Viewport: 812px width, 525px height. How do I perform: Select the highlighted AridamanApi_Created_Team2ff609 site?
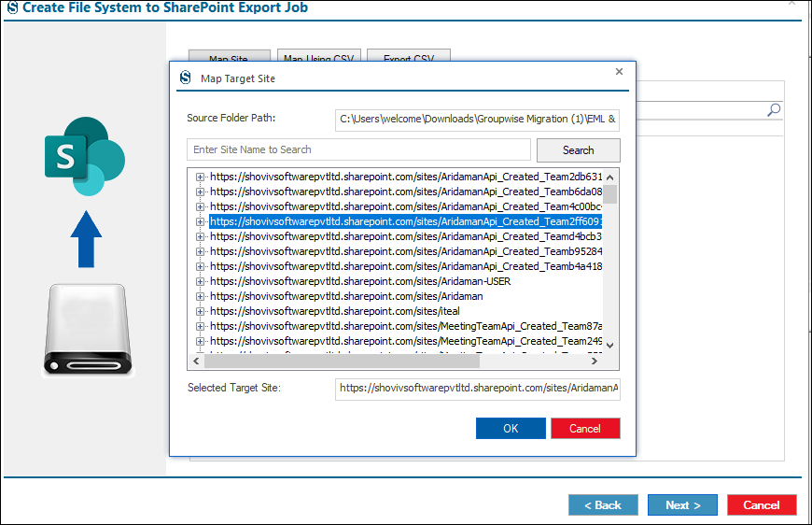tap(406, 221)
